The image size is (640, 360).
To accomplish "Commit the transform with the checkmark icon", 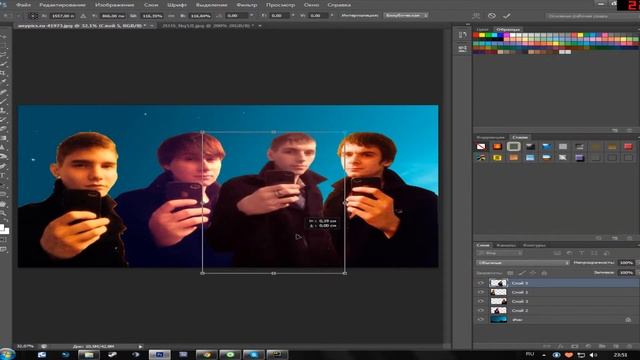I will [507, 16].
